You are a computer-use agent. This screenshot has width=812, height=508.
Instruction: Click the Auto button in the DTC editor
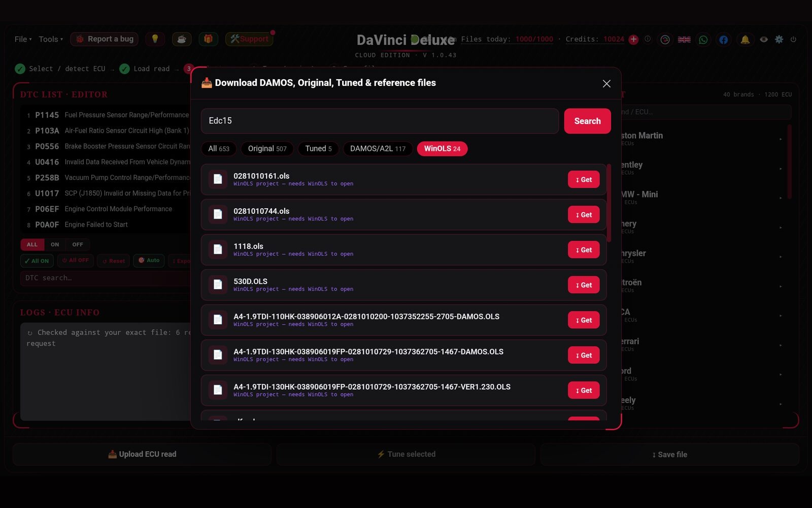tap(149, 261)
